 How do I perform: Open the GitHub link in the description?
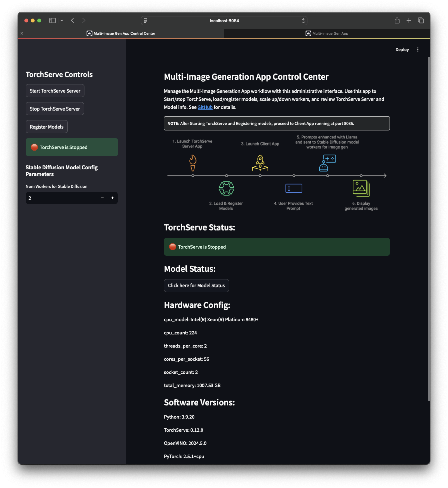coord(205,107)
